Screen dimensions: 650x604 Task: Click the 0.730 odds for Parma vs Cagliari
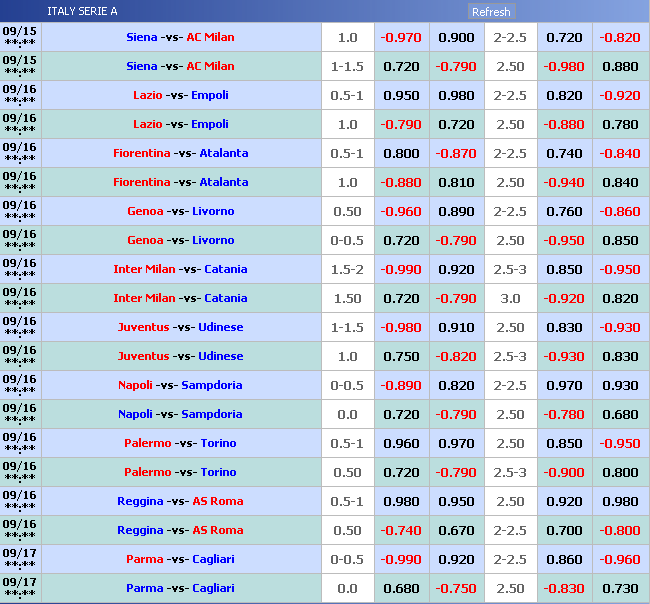point(620,588)
